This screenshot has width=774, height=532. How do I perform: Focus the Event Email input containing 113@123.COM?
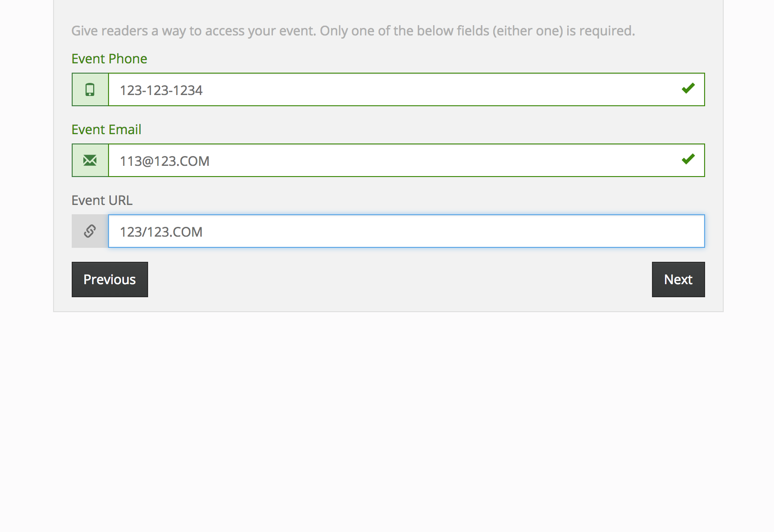point(407,160)
